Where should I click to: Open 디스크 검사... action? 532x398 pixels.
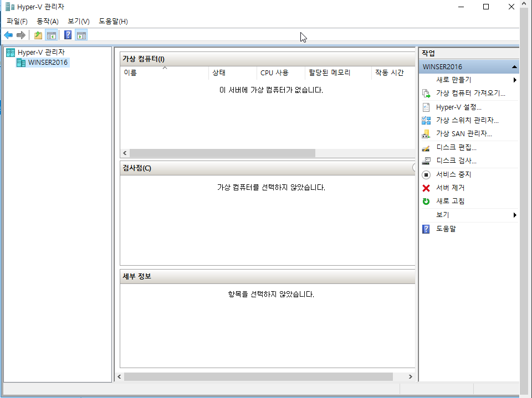click(456, 161)
